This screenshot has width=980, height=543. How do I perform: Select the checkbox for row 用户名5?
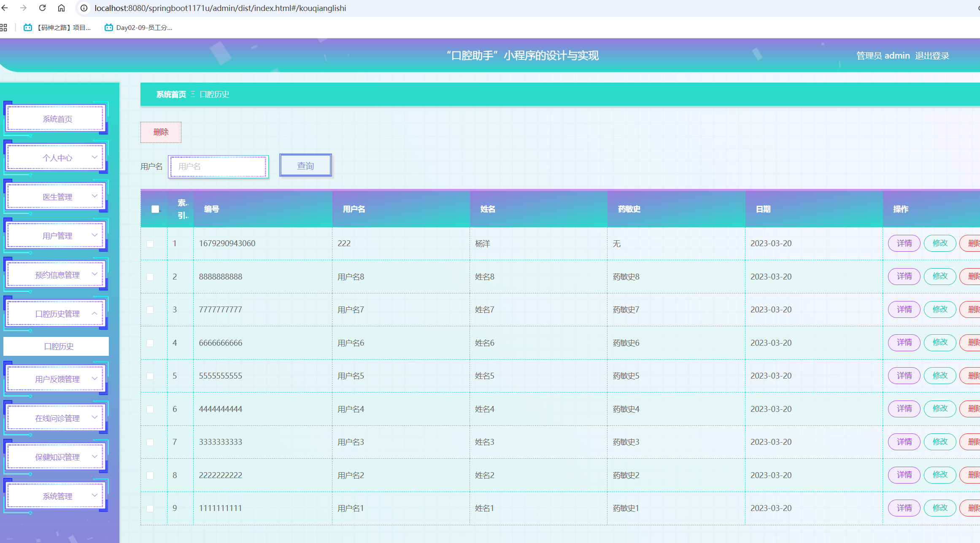[150, 376]
